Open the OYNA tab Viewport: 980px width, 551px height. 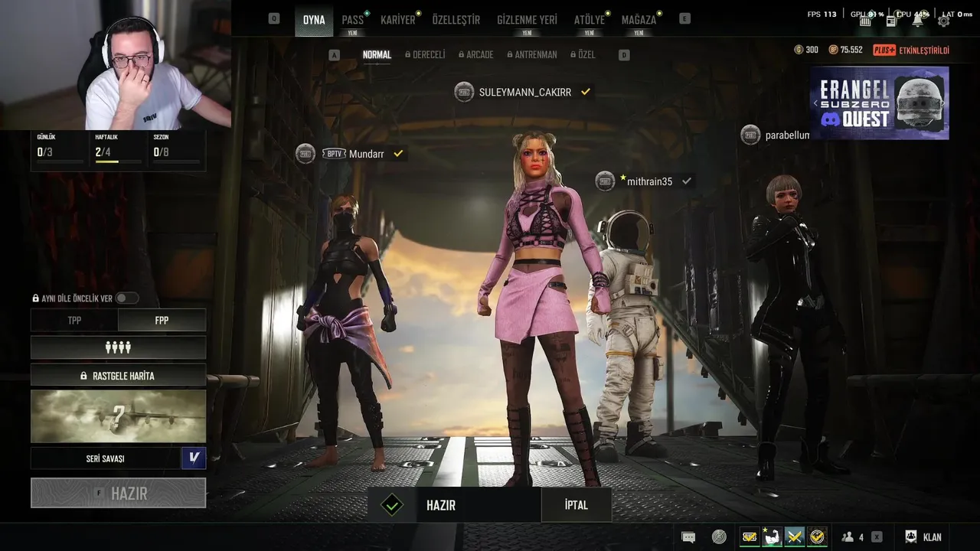click(x=314, y=20)
